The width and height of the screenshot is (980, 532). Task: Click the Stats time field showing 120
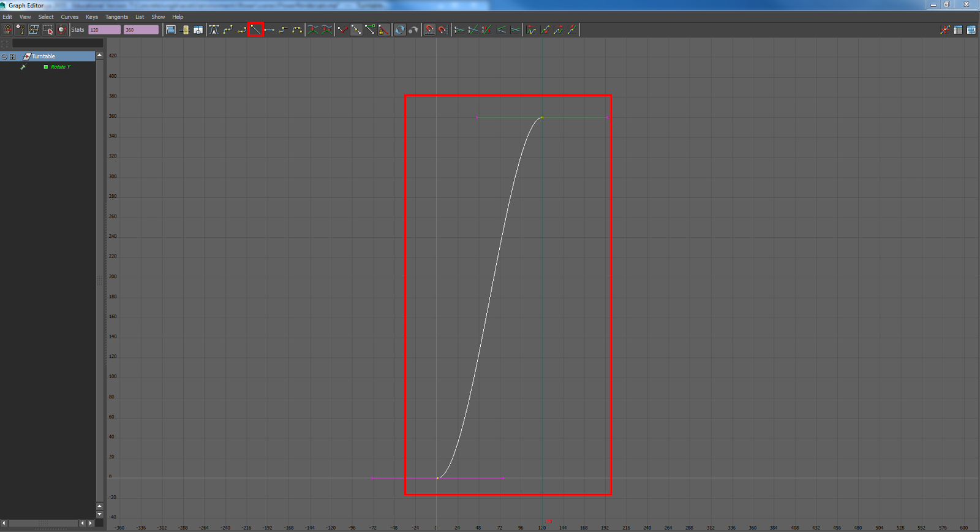click(x=104, y=29)
